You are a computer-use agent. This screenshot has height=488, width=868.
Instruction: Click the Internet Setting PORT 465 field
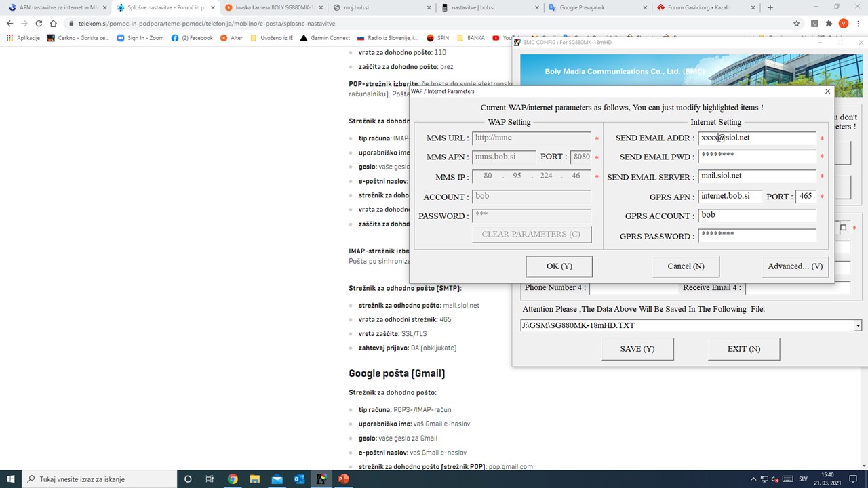(806, 197)
